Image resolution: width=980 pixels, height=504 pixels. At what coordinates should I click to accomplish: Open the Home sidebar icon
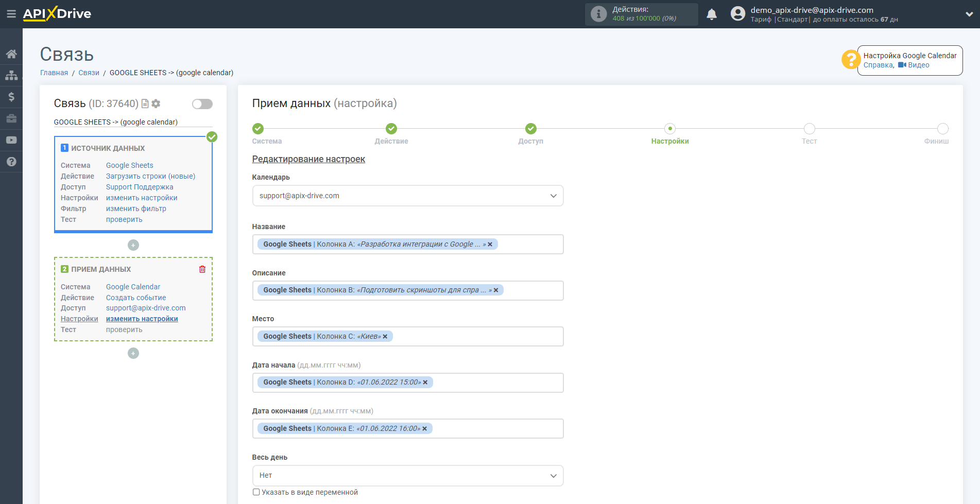point(11,54)
